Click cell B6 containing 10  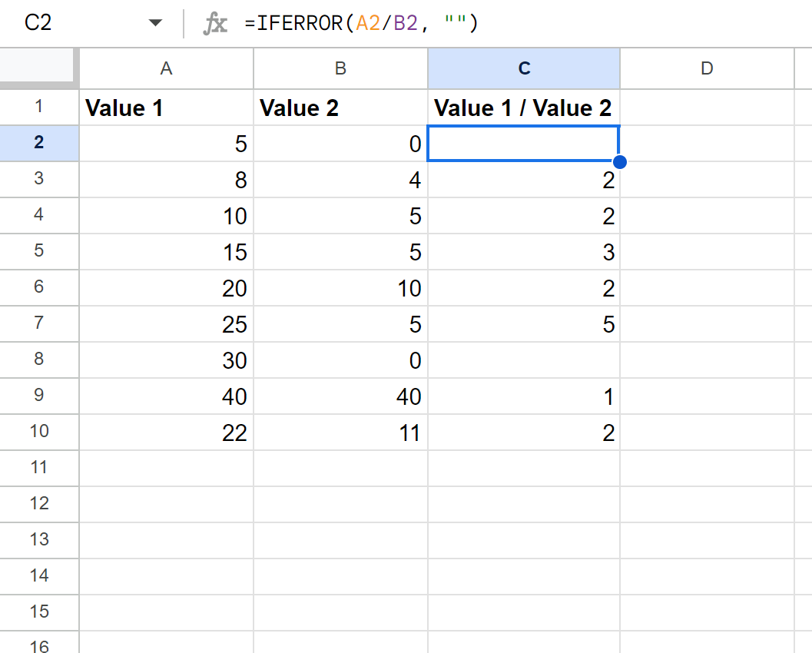341,287
